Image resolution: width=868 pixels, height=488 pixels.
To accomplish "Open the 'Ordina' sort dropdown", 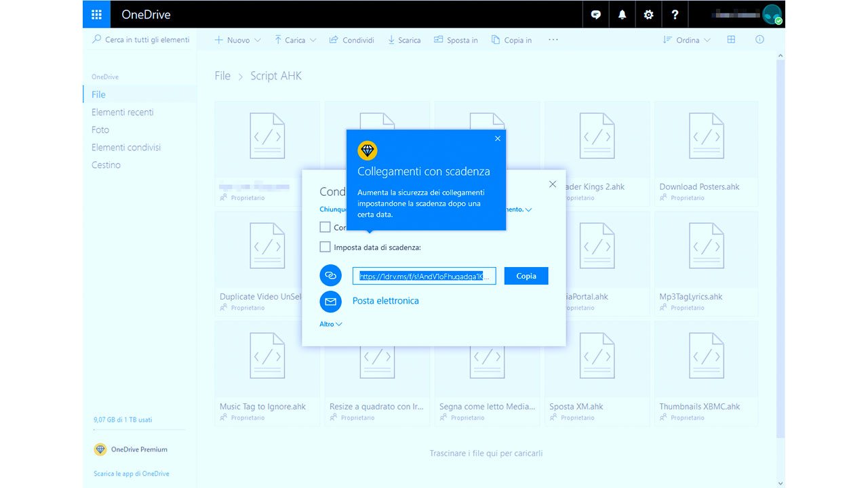I will pyautogui.click(x=687, y=40).
